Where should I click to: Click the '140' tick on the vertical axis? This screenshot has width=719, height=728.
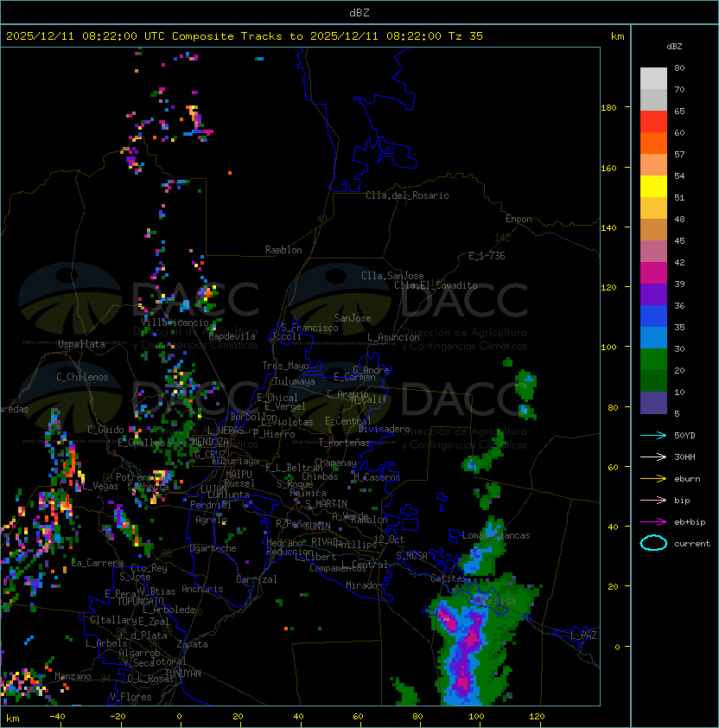(608, 227)
